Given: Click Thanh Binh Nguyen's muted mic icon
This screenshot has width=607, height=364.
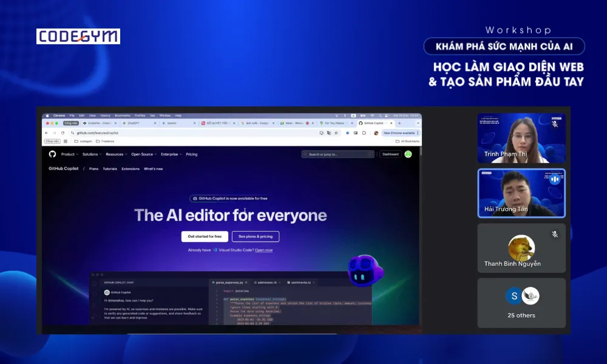Looking at the screenshot, I should pos(555,234).
